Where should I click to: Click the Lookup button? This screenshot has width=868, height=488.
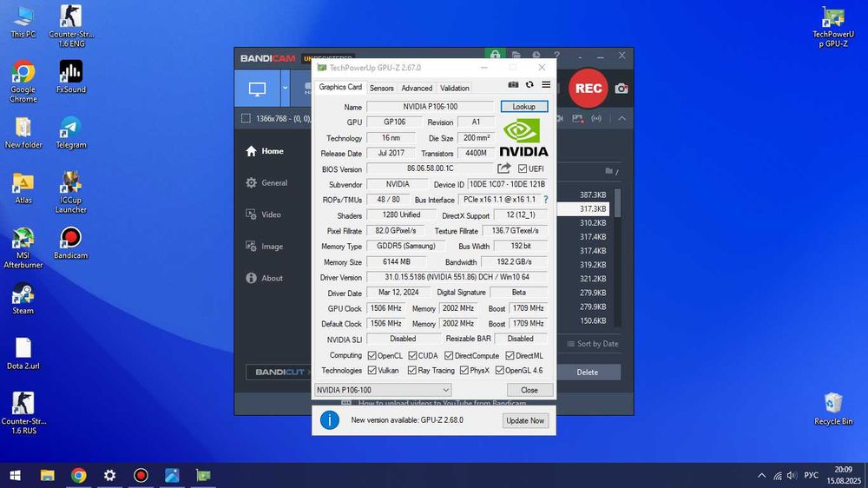coord(523,106)
